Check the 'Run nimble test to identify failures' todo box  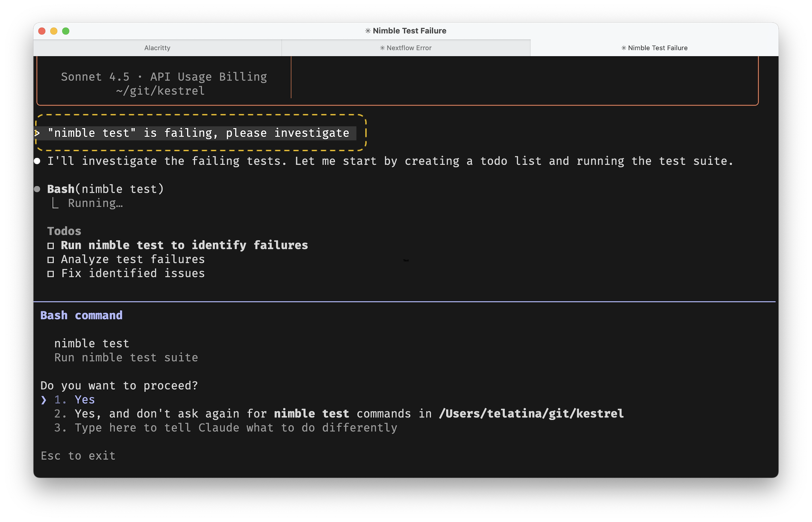pos(51,246)
